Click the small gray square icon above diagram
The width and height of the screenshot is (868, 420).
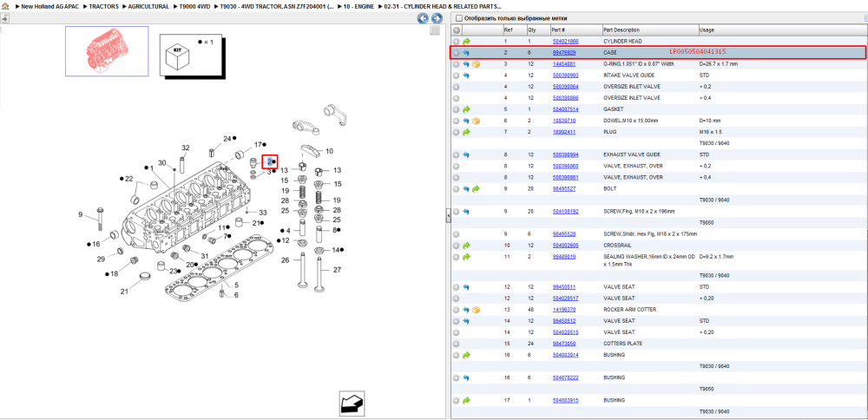435,30
